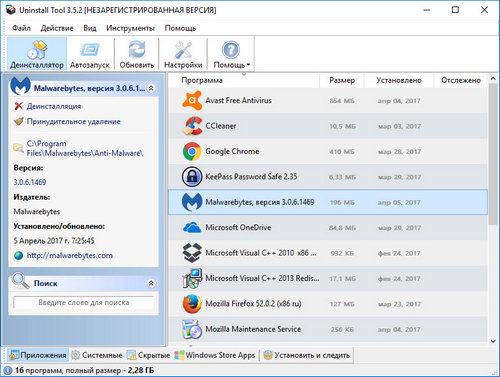500x377 pixels.
Task: Click the version value 3.0.6.1469
Action: click(30, 182)
